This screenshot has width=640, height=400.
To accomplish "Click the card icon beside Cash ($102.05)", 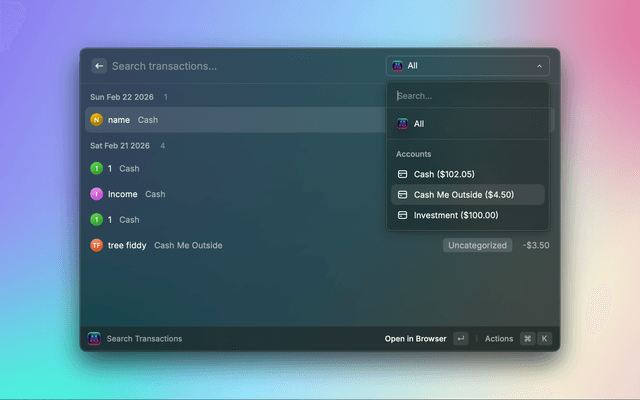I will (403, 174).
